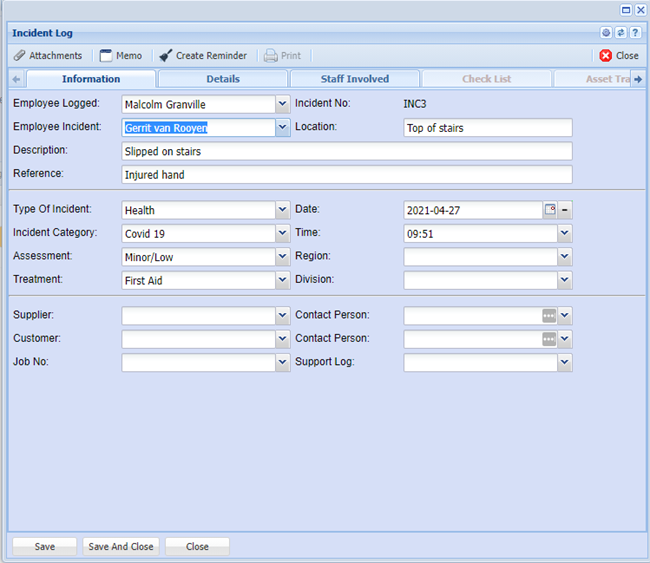Screen dimensions: 650x563
Task: Open the calendar picker for Date
Action: click(550, 209)
